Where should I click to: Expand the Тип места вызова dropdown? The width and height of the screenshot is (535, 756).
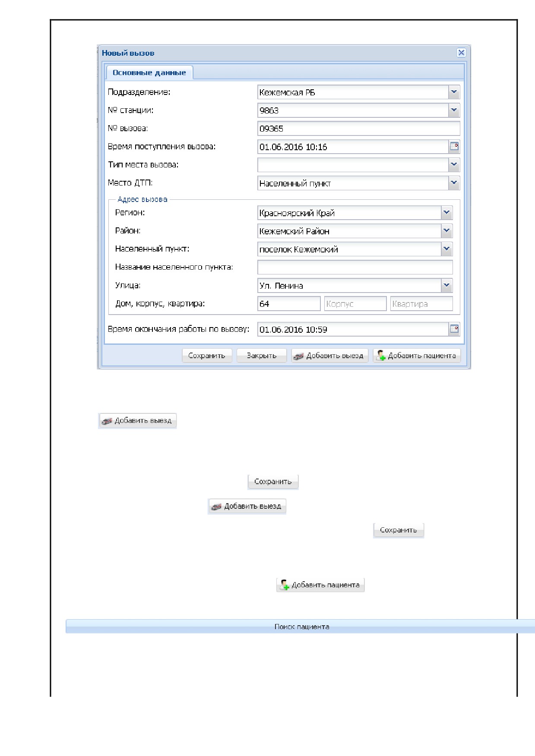pyautogui.click(x=454, y=164)
